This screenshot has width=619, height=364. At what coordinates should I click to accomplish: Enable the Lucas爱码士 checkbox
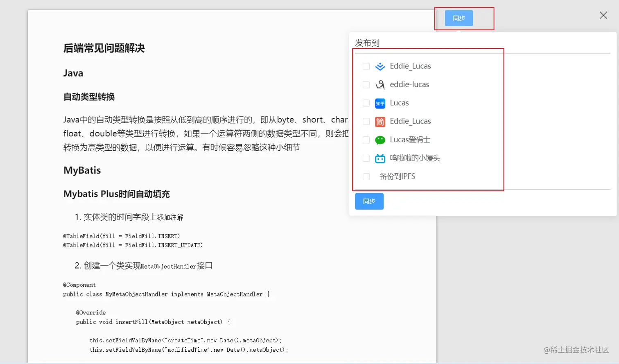tap(366, 140)
